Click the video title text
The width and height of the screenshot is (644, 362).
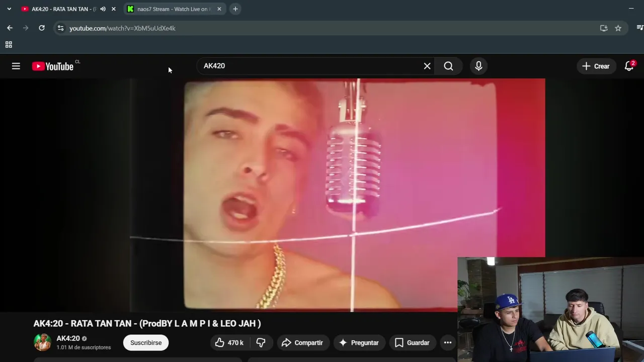147,323
